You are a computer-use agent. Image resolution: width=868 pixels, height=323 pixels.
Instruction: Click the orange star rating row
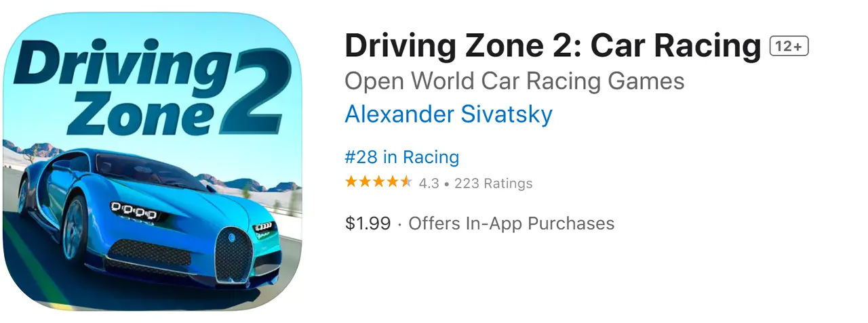[378, 182]
